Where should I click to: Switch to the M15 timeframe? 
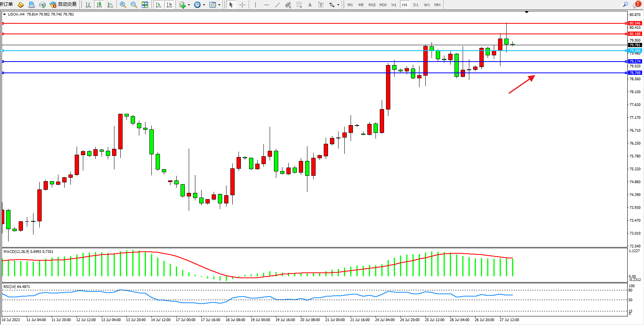tap(372, 5)
